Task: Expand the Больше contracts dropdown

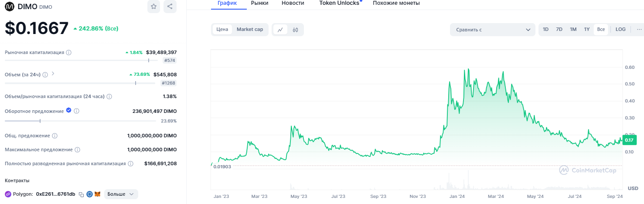Action: pos(121,194)
